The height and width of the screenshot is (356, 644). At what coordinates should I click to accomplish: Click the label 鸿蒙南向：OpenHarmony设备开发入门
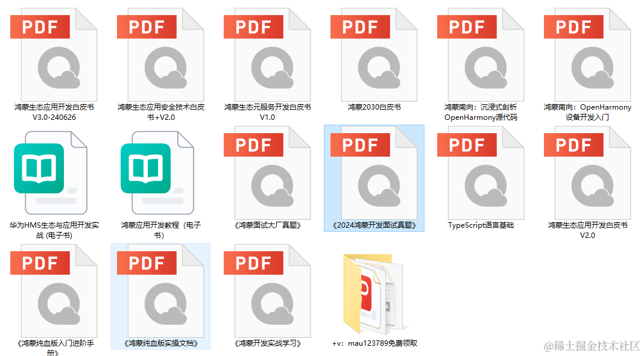pos(588,112)
